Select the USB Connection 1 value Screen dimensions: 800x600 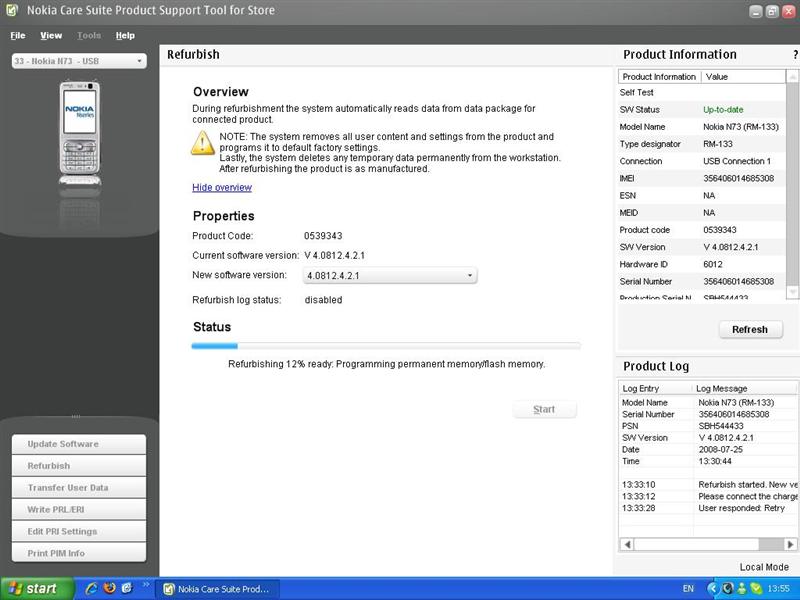click(737, 161)
